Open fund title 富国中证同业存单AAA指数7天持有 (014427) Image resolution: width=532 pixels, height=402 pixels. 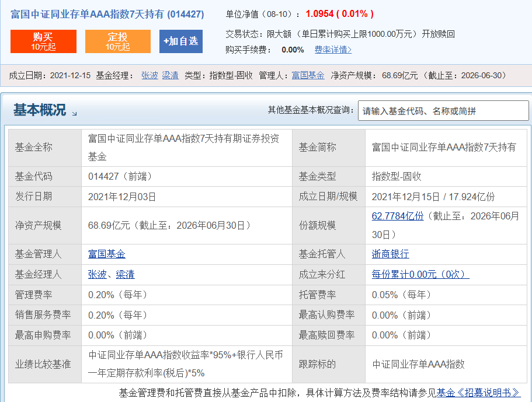click(107, 14)
